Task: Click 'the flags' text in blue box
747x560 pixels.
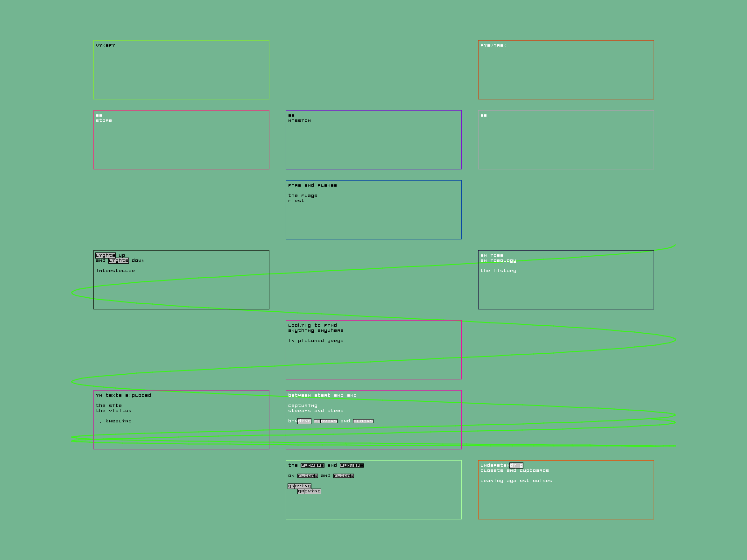Action: 303,196
